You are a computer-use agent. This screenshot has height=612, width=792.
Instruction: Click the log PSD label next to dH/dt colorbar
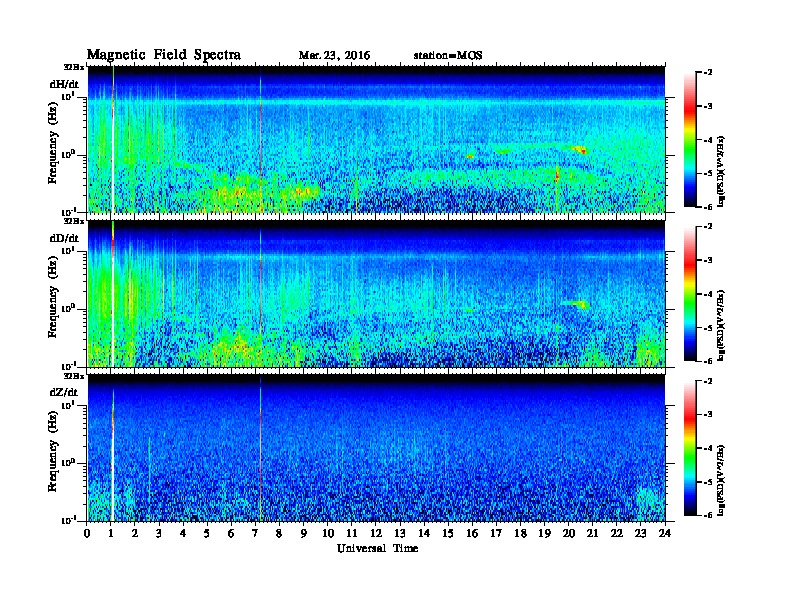click(x=721, y=171)
